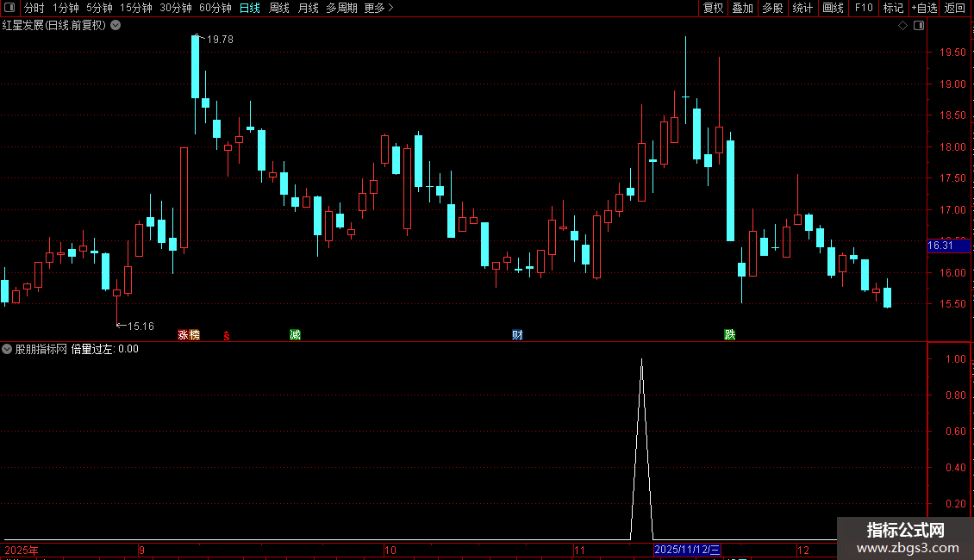The image size is (974, 560).
Task: Click the 2025年 label on time axis
Action: coord(22,550)
